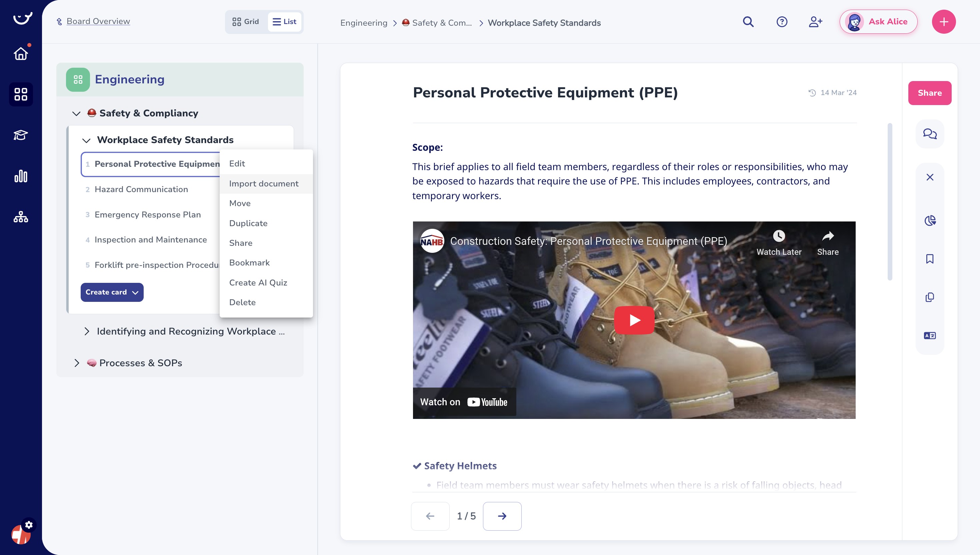The height and width of the screenshot is (555, 980).
Task: Open the comments chat bubbles icon
Action: tap(929, 134)
